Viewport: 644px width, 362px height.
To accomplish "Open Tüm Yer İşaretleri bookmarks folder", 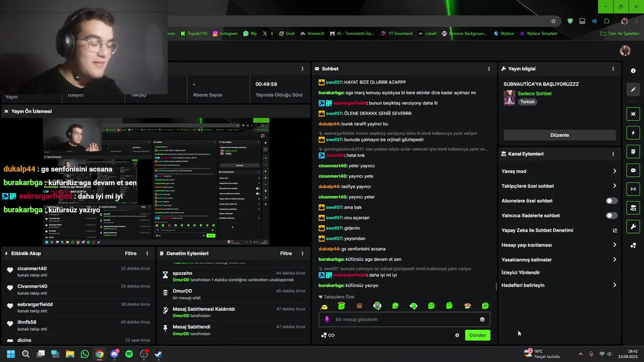I will point(619,34).
